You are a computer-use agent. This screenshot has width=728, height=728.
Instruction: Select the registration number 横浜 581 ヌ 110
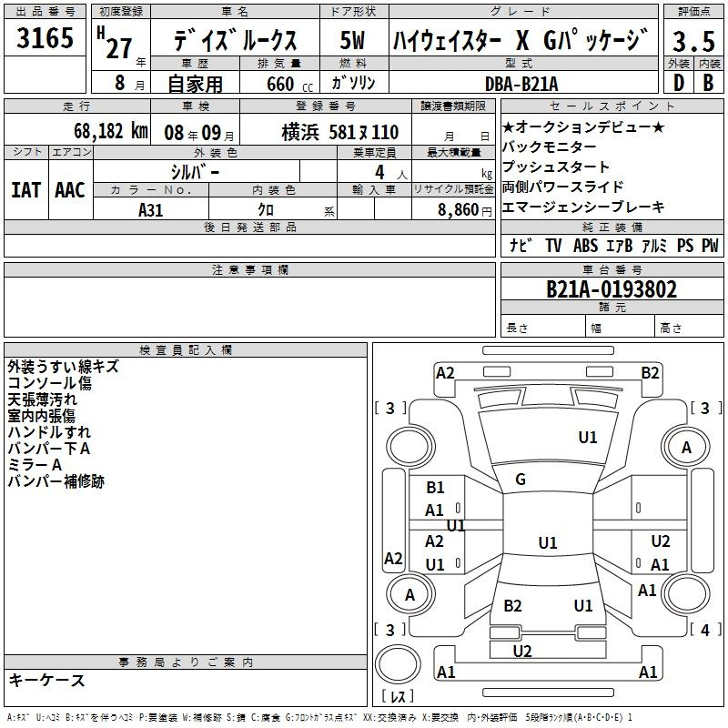tap(339, 132)
